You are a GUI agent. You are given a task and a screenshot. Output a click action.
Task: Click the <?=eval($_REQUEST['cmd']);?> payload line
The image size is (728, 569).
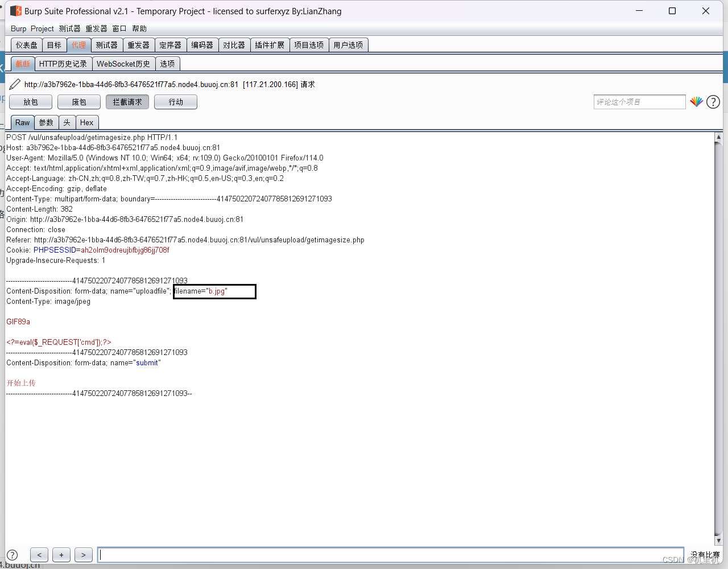pyautogui.click(x=59, y=343)
